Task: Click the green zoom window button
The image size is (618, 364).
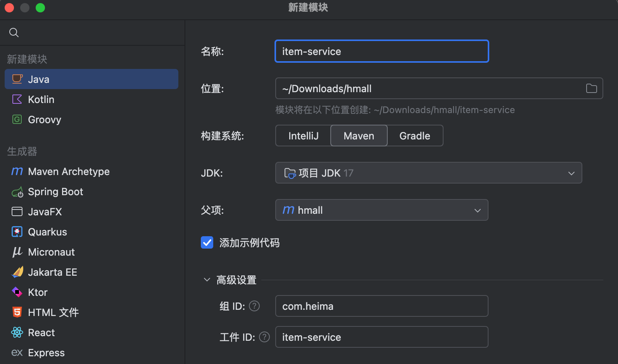Action: (x=40, y=8)
